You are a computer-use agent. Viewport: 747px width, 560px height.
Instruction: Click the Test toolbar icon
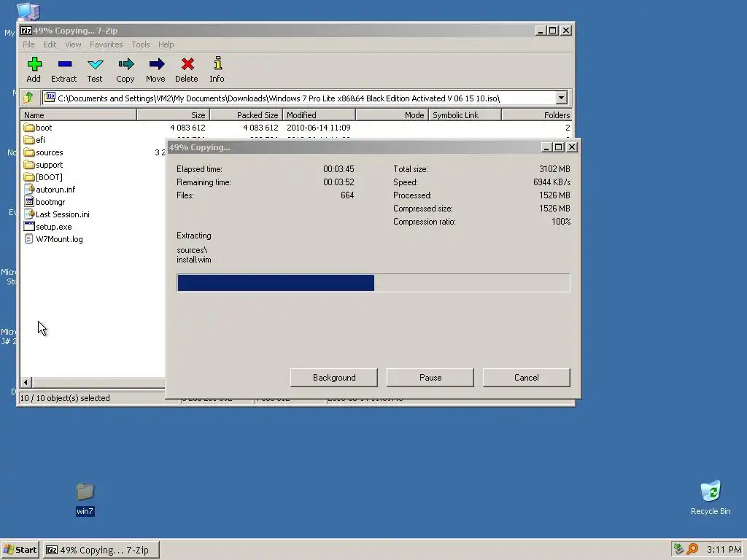pyautogui.click(x=95, y=64)
